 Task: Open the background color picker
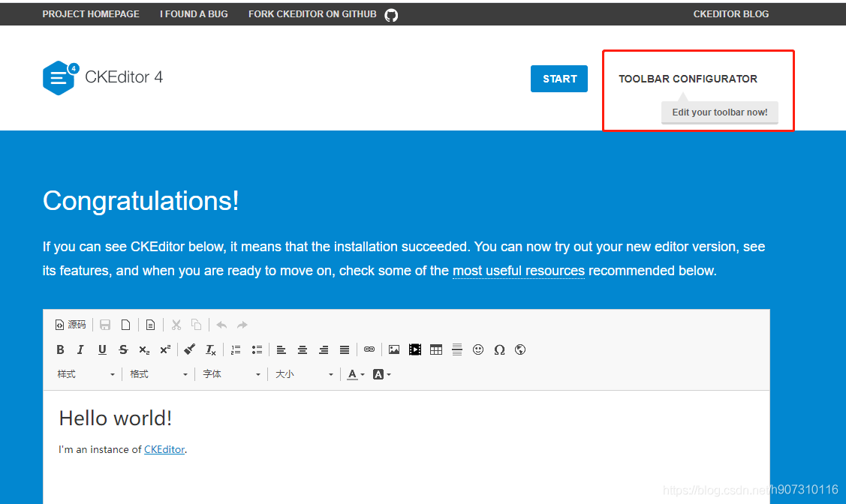382,374
